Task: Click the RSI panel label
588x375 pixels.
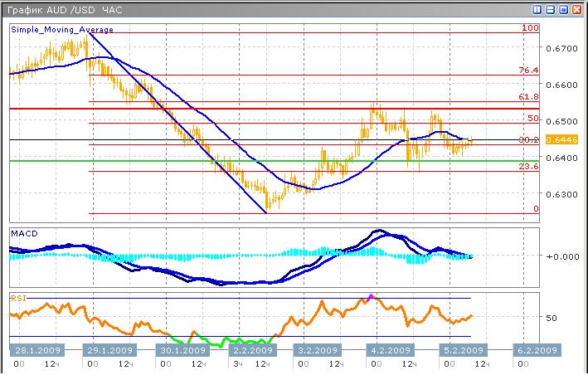Action: pyautogui.click(x=18, y=296)
